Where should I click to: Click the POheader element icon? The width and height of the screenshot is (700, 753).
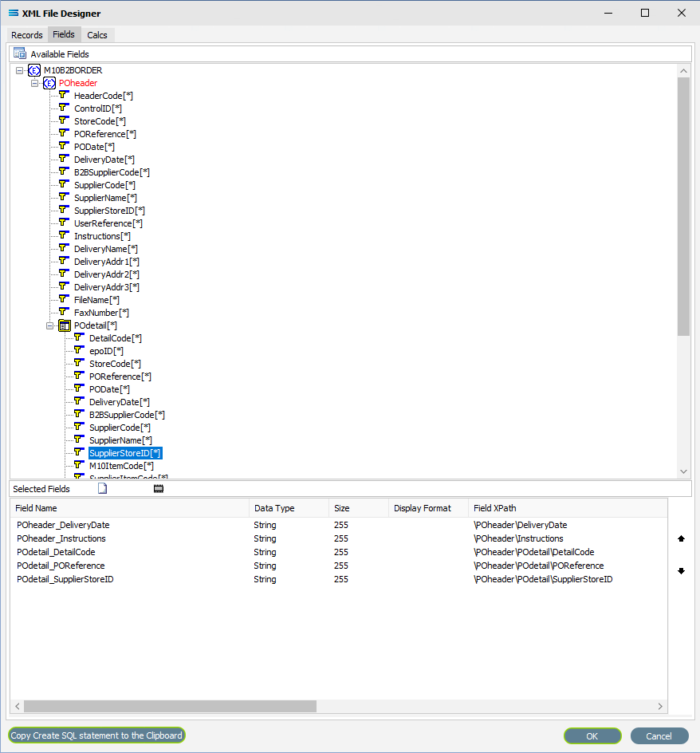pos(49,83)
